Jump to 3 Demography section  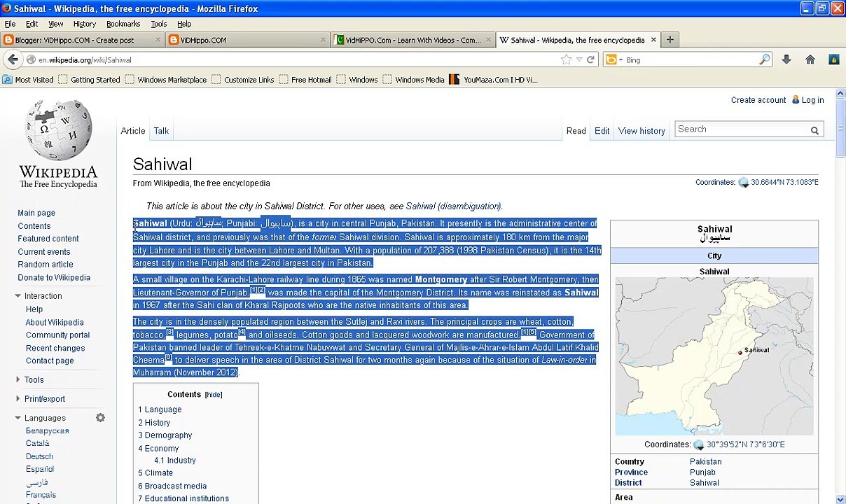(x=165, y=435)
